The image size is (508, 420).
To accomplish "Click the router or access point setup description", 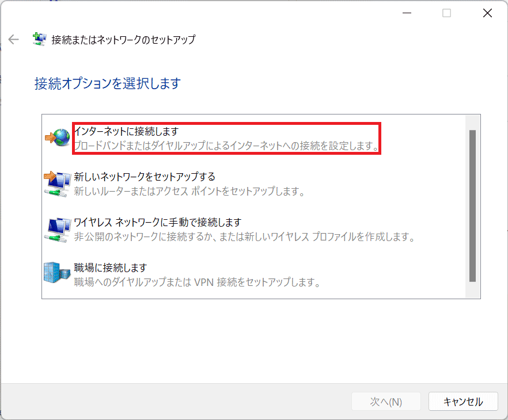I will point(189,191).
